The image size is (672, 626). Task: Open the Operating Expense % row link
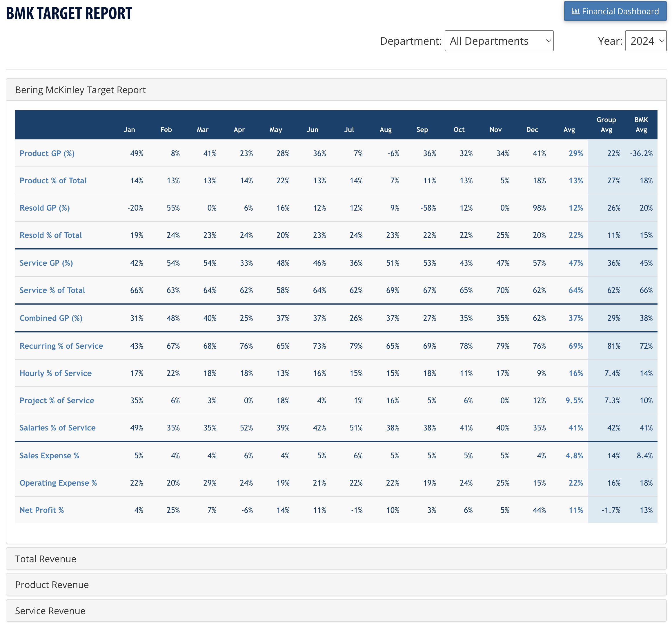click(58, 483)
